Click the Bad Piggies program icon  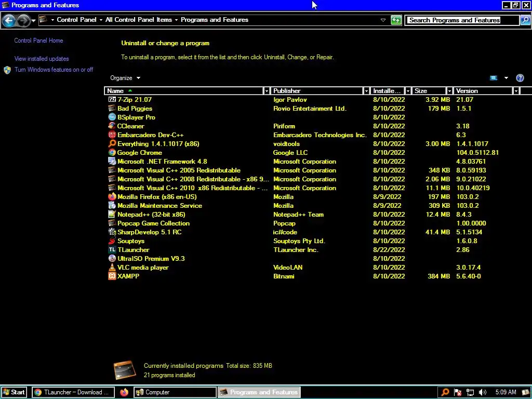coord(112,108)
